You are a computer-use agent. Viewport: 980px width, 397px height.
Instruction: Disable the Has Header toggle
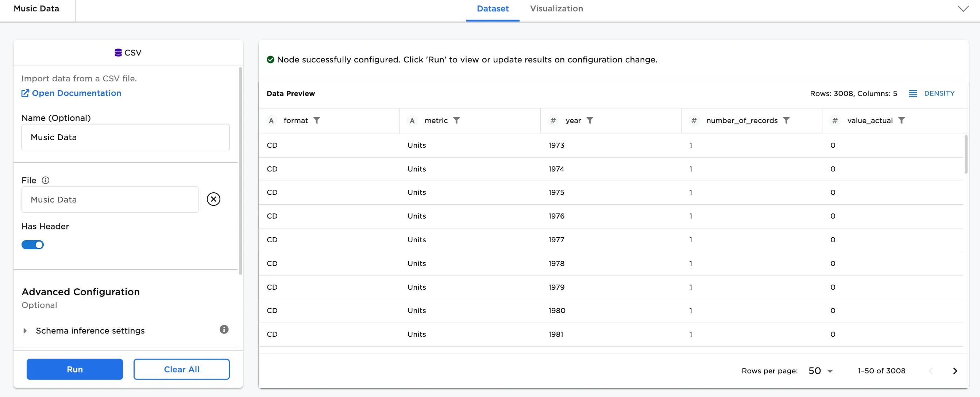point(33,245)
